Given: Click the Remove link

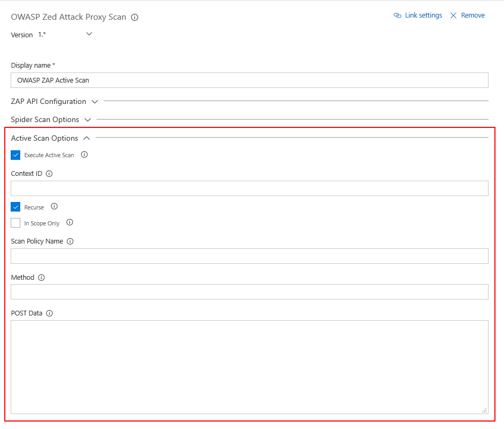Looking at the screenshot, I should pos(473,15).
